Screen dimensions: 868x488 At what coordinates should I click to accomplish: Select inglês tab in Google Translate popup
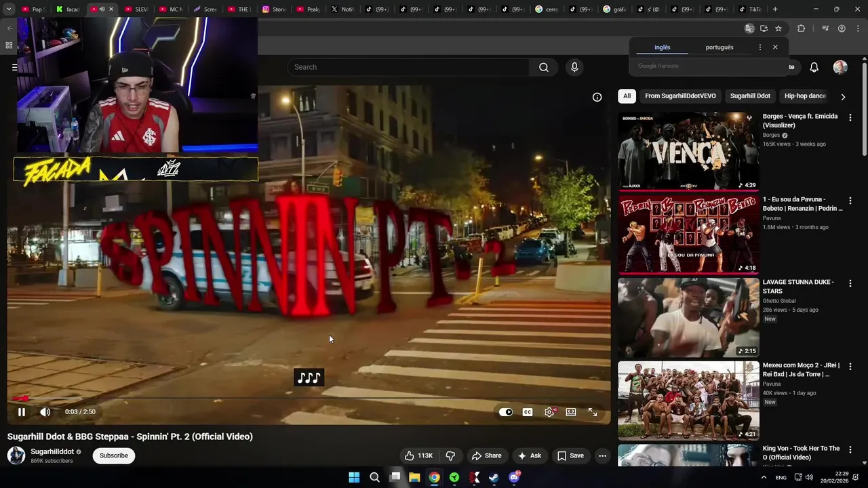(x=662, y=47)
